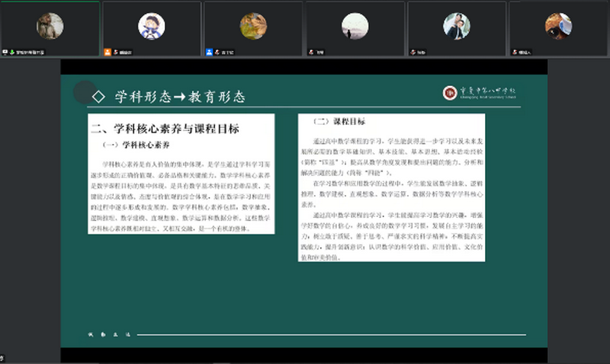Screen dimensions: 610x364
Task: Click the gray circle left of slide title
Action: [x=84, y=92]
